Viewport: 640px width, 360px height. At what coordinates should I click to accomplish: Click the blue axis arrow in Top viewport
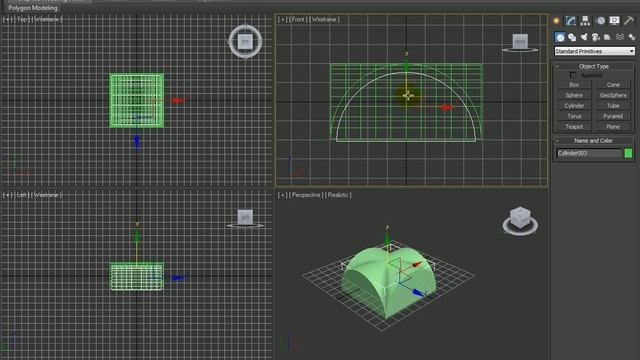tap(137, 142)
